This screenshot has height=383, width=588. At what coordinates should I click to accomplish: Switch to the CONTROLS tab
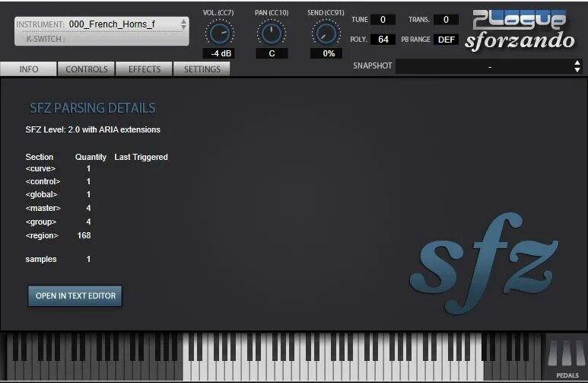point(87,69)
